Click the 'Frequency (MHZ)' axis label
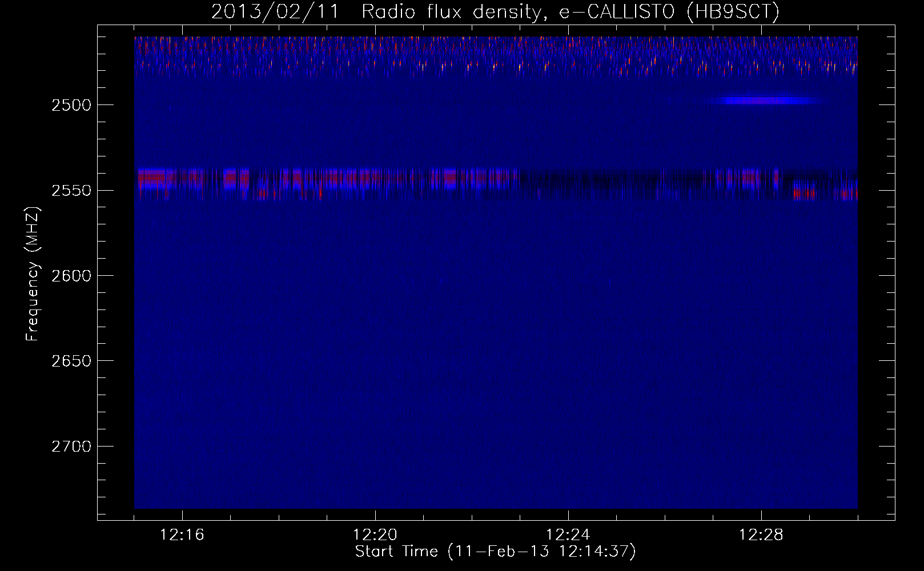924x571 pixels. click(33, 274)
